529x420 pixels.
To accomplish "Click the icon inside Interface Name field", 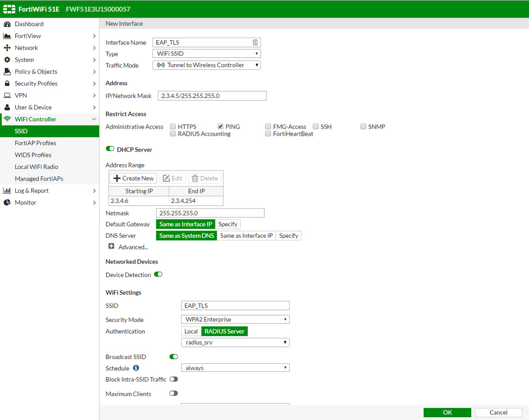I will coord(255,42).
